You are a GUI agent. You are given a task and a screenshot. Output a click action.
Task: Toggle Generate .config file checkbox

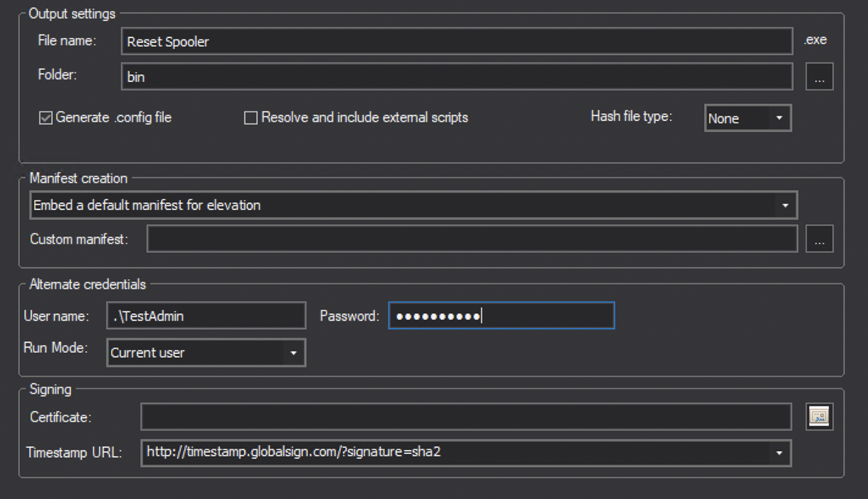(x=46, y=118)
